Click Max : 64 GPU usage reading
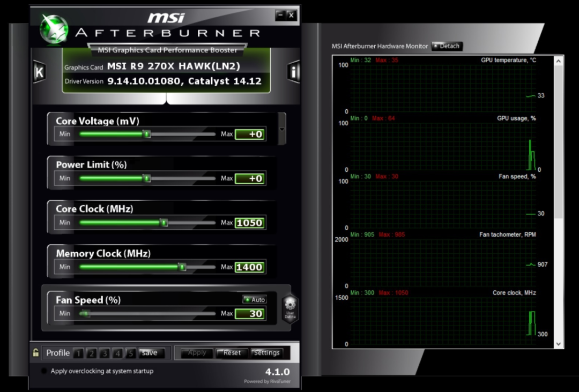 383,118
